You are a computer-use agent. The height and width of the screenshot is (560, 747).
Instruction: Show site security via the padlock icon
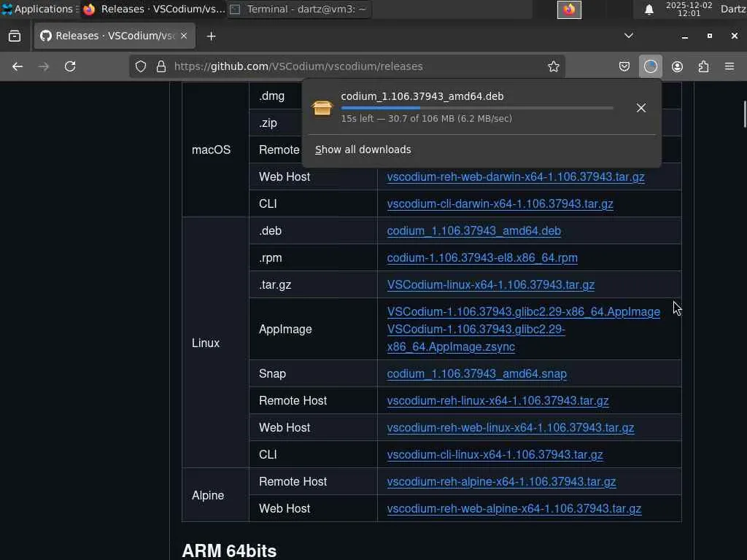click(161, 66)
